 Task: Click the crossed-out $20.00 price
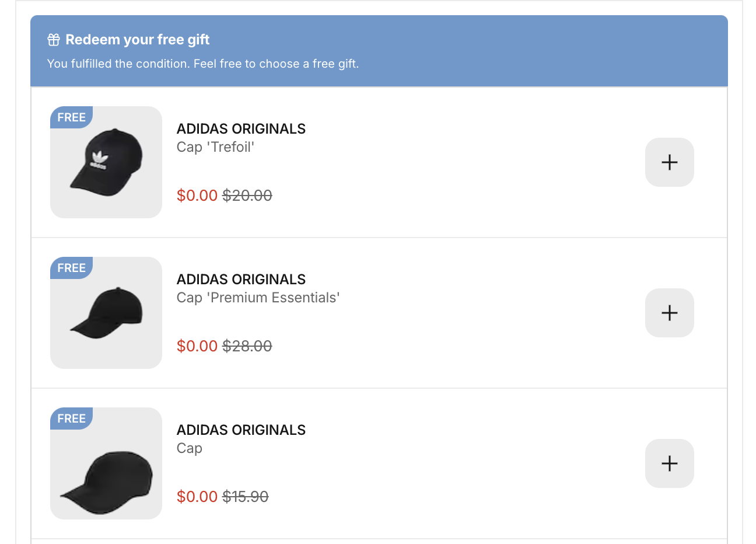[x=247, y=196]
